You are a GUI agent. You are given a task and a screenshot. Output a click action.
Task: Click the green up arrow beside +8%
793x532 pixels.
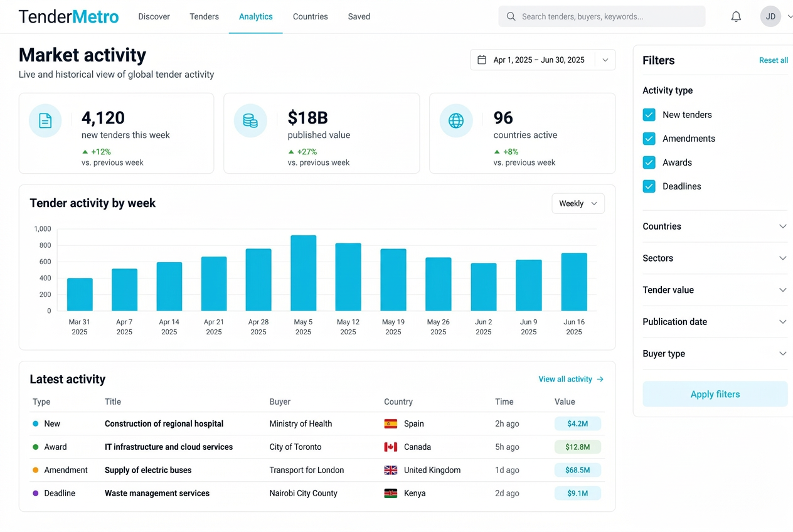[x=497, y=152]
